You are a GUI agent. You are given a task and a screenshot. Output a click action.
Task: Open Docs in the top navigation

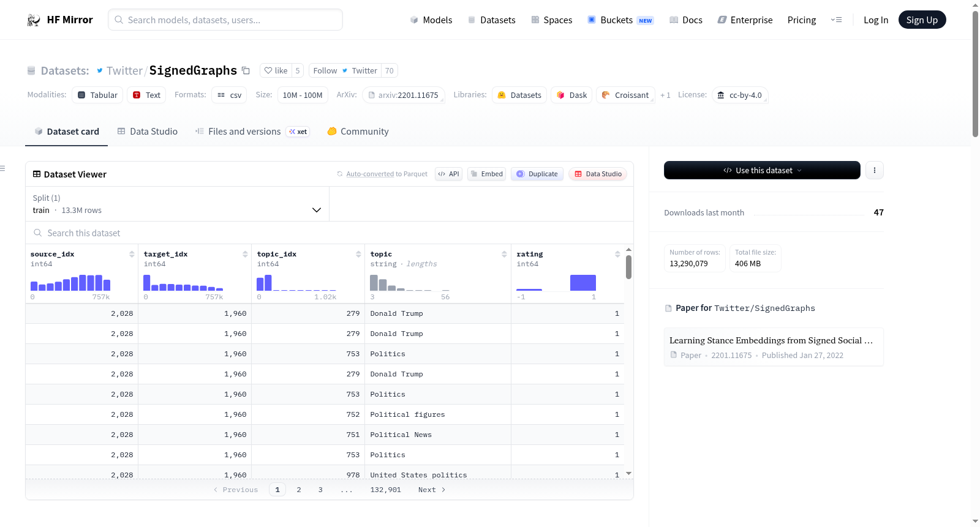[x=685, y=20]
